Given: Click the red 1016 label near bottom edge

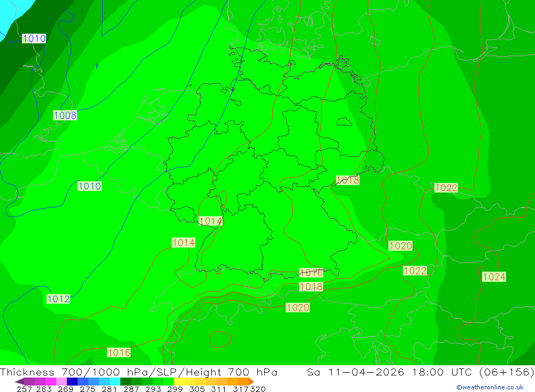Looking at the screenshot, I should [119, 352].
